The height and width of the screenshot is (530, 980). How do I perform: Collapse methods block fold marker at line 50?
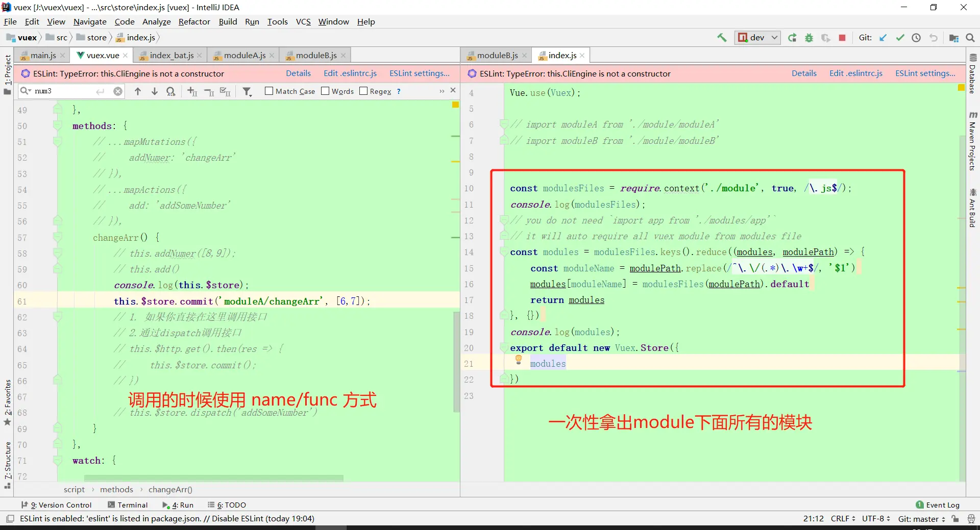point(58,126)
